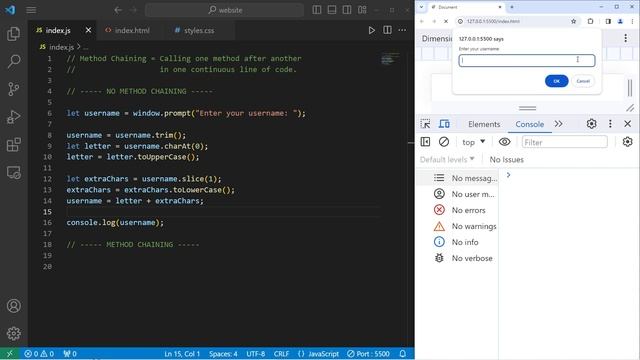Clear the console
640x360 pixels.
(x=444, y=142)
